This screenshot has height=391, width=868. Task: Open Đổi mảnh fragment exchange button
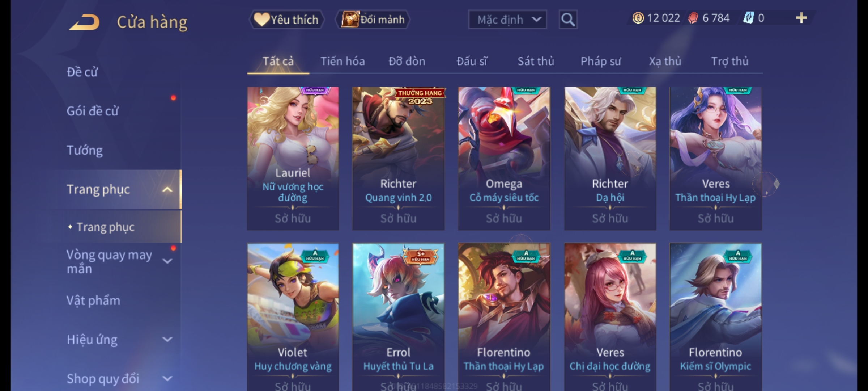click(373, 20)
